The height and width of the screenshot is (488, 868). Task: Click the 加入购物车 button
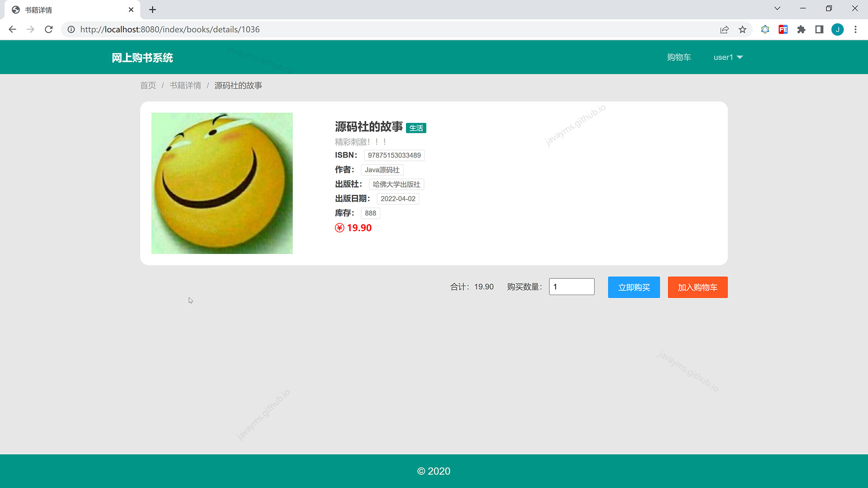tap(698, 287)
